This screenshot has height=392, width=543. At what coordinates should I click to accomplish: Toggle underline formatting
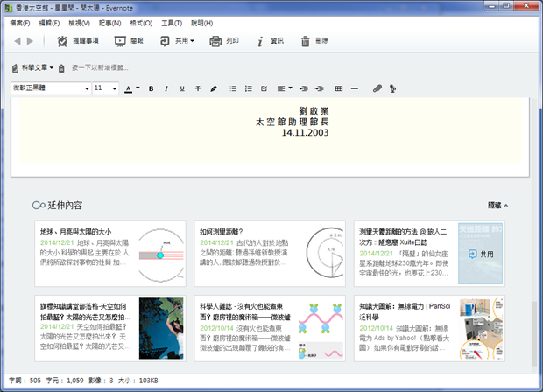(182, 88)
